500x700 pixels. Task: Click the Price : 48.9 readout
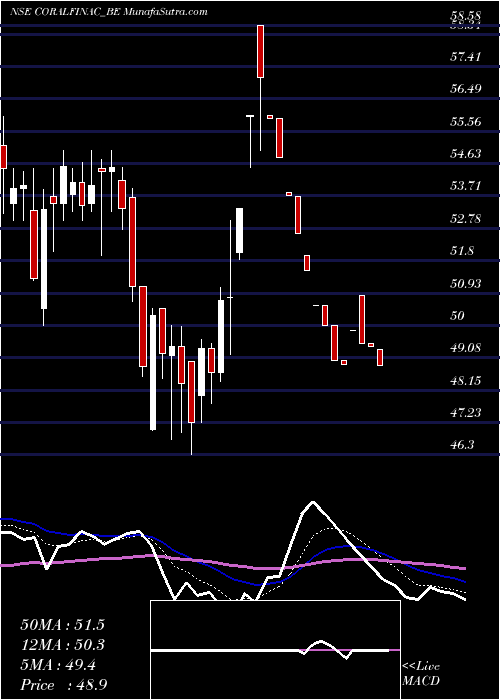(x=64, y=685)
